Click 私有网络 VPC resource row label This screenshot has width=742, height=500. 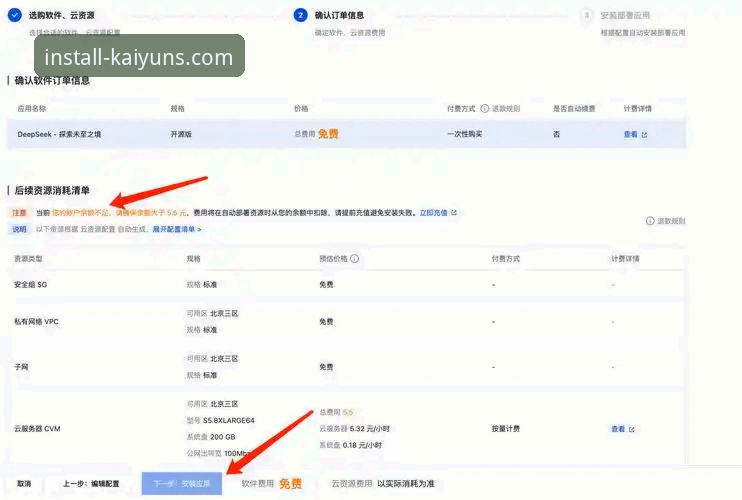coord(36,322)
